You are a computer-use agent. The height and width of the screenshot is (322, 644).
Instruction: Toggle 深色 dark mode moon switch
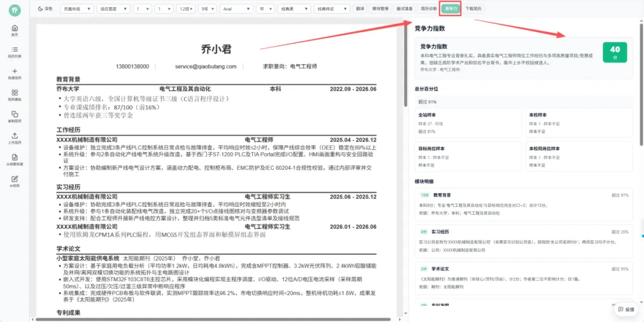tap(45, 8)
